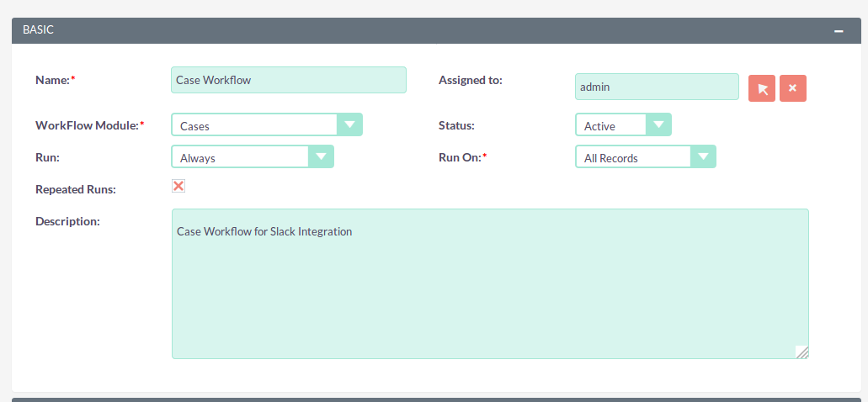Click the WorkFlow Module label text
The image size is (868, 402).
coord(88,125)
